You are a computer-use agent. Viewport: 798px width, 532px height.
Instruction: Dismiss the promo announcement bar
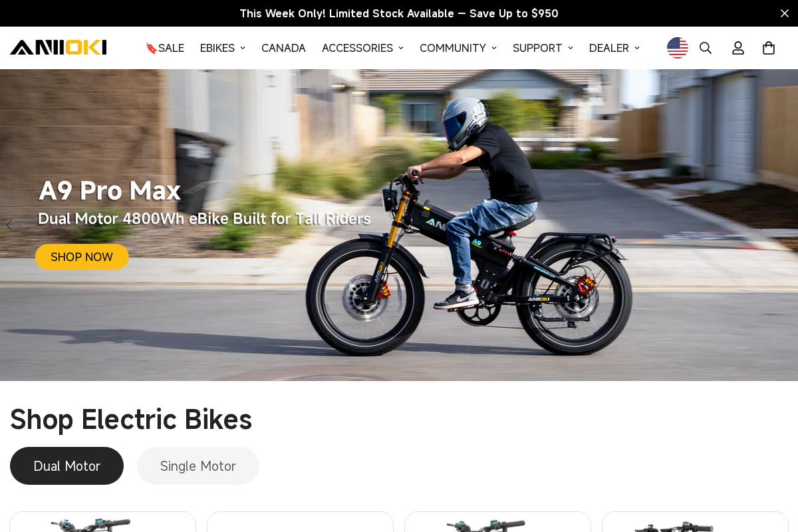click(785, 13)
